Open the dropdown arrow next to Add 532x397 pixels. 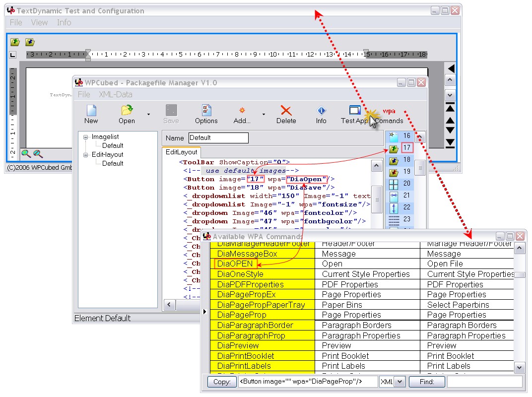[264, 114]
